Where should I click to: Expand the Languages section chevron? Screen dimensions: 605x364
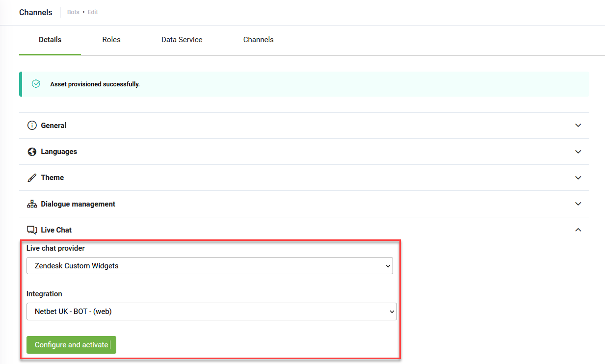pyautogui.click(x=578, y=152)
